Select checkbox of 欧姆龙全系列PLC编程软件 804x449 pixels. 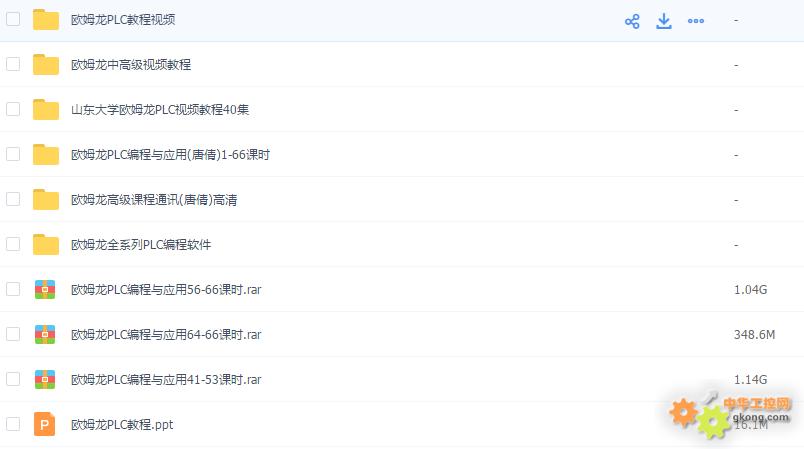click(13, 244)
